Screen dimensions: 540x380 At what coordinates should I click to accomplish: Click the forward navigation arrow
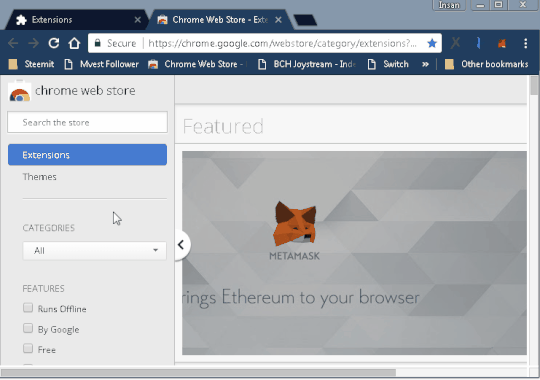point(33,43)
